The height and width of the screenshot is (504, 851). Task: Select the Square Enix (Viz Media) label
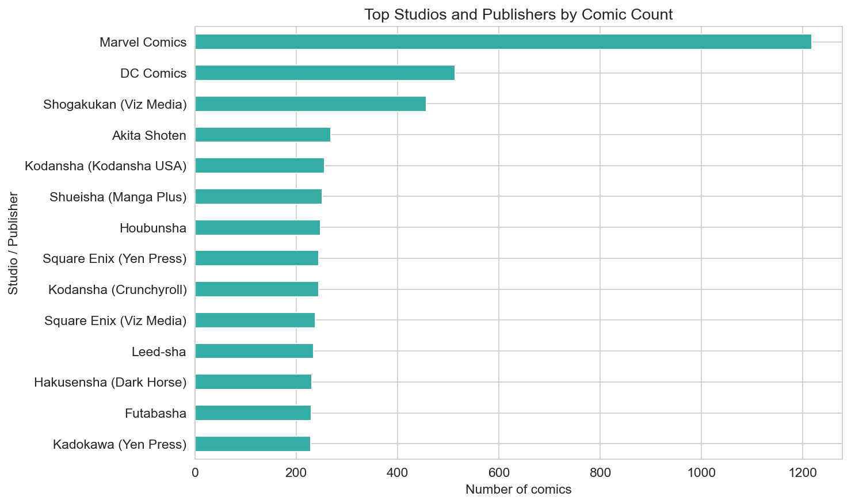[x=115, y=320]
